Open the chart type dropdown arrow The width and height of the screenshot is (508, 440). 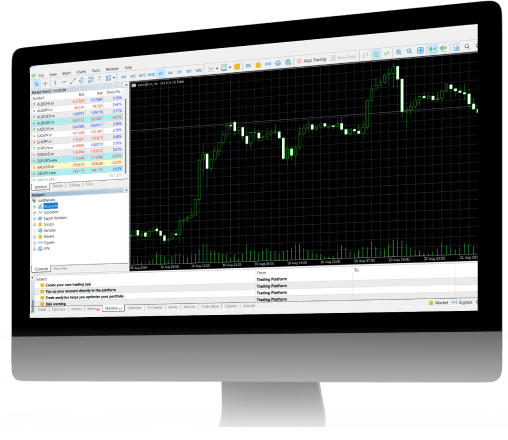click(217, 68)
